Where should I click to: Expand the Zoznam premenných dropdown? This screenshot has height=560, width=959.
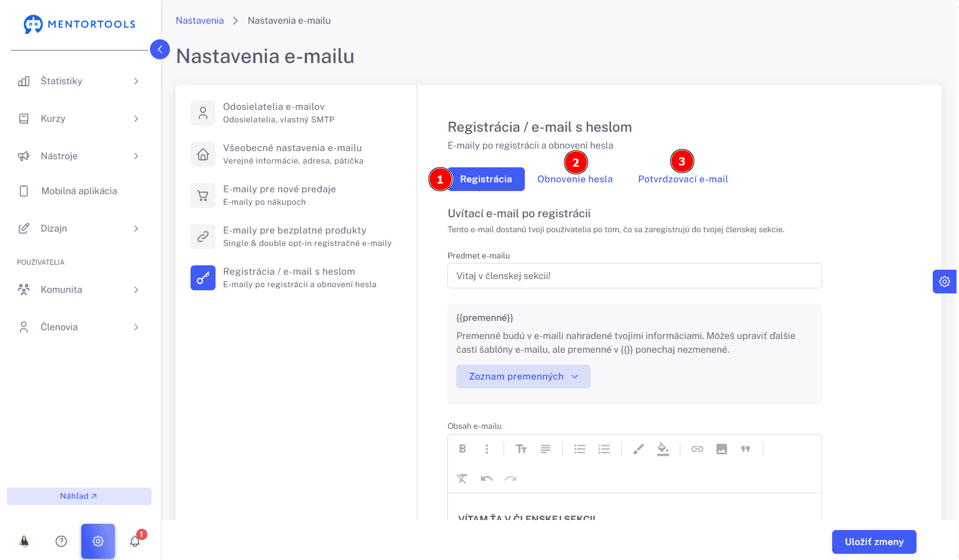pyautogui.click(x=523, y=376)
